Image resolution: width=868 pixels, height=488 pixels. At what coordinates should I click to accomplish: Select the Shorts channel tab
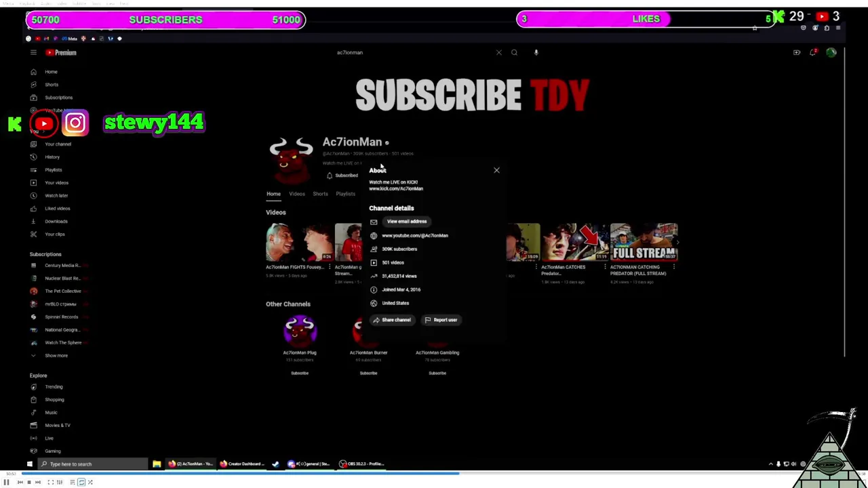tap(320, 194)
